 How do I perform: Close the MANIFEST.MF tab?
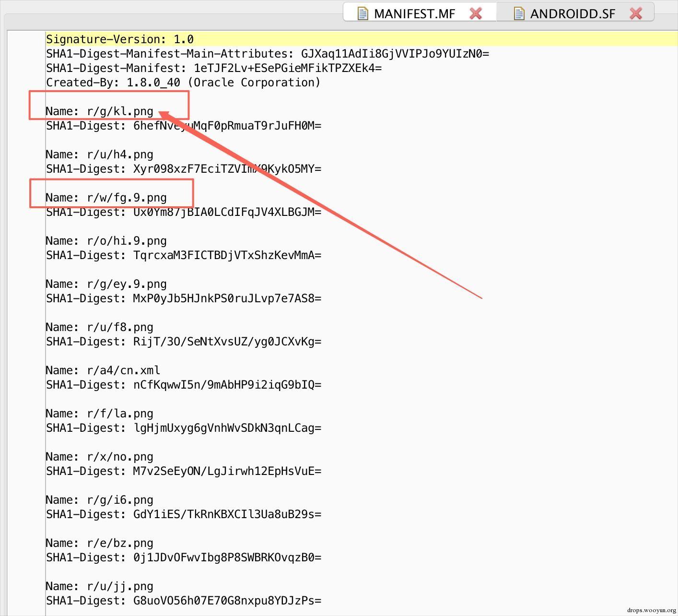click(476, 13)
